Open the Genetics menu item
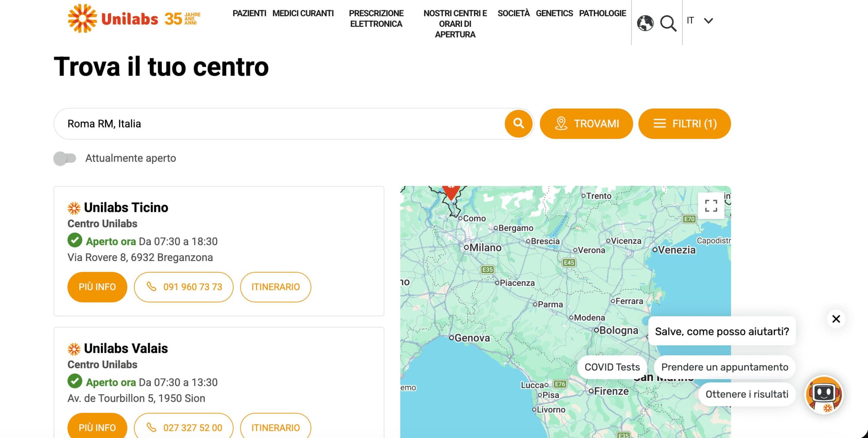Screen dimensions: 868x438 coord(554,13)
